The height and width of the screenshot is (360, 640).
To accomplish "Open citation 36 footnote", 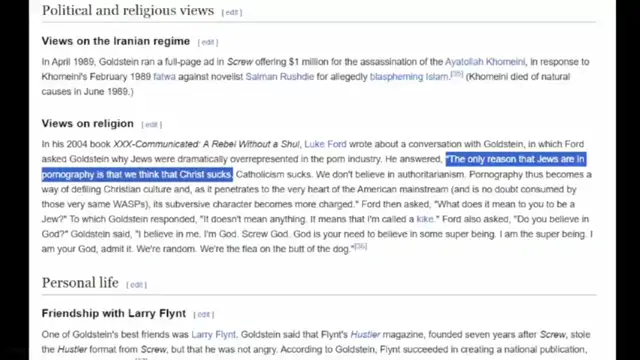I will click(360, 246).
